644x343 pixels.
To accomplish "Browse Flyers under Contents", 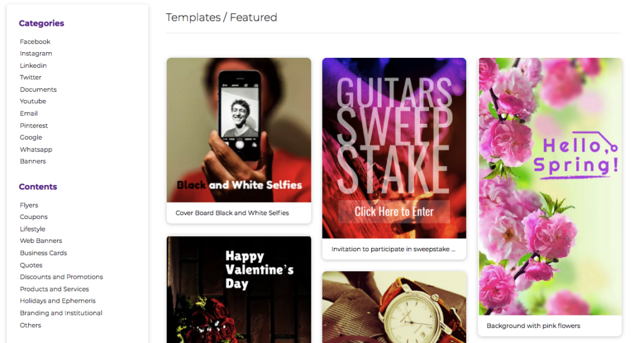I will tap(29, 205).
